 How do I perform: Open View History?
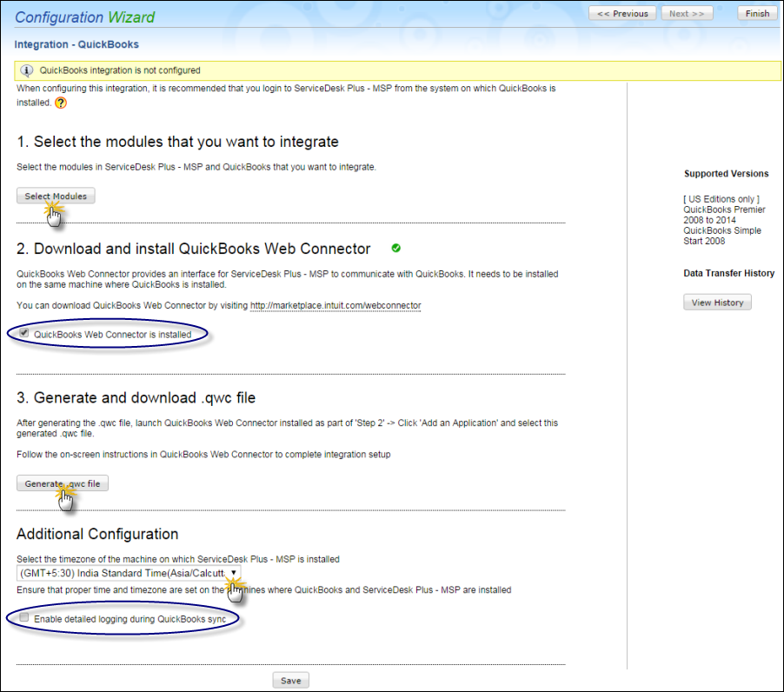717,303
